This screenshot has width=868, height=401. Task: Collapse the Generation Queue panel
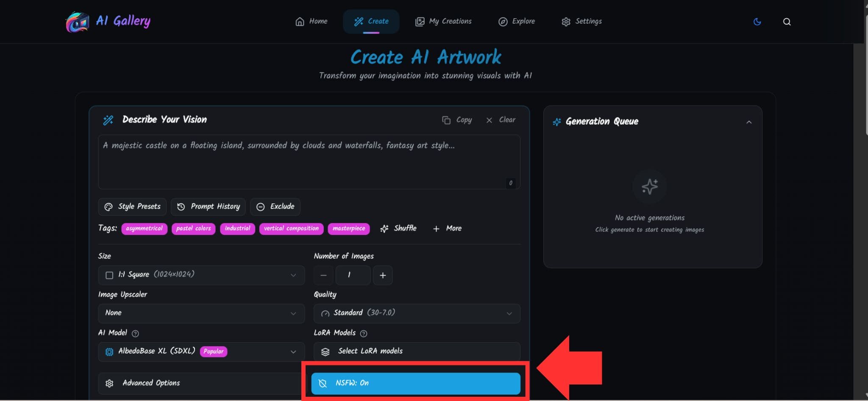tap(749, 122)
